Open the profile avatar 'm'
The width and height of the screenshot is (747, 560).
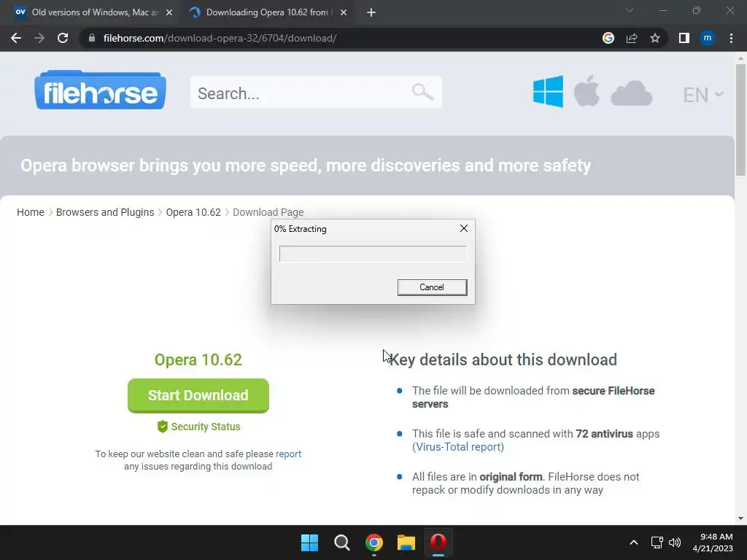pyautogui.click(x=708, y=38)
